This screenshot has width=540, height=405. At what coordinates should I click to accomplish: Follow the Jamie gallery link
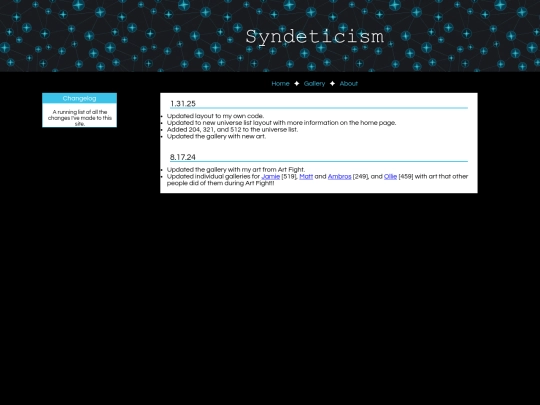click(270, 176)
